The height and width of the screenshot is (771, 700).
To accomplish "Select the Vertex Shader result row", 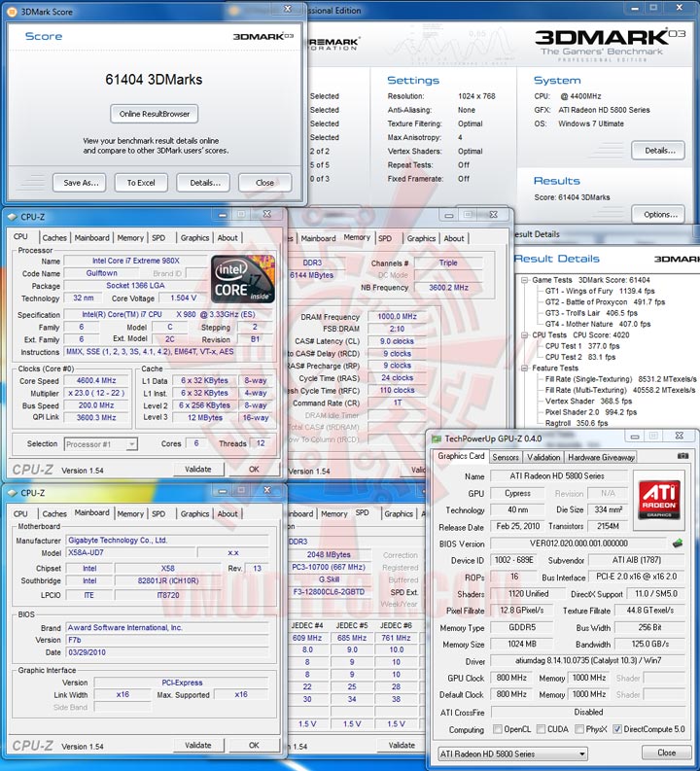I will (588, 402).
